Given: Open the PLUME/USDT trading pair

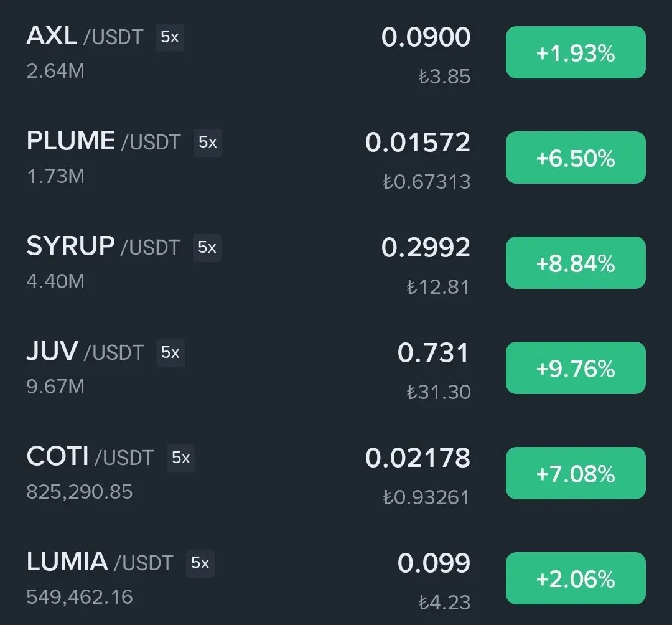Looking at the screenshot, I should [x=336, y=157].
